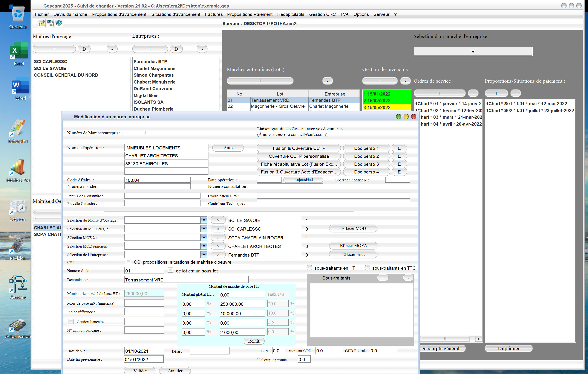The image size is (588, 374).
Task: Click the Annuler button
Action: coord(175,371)
